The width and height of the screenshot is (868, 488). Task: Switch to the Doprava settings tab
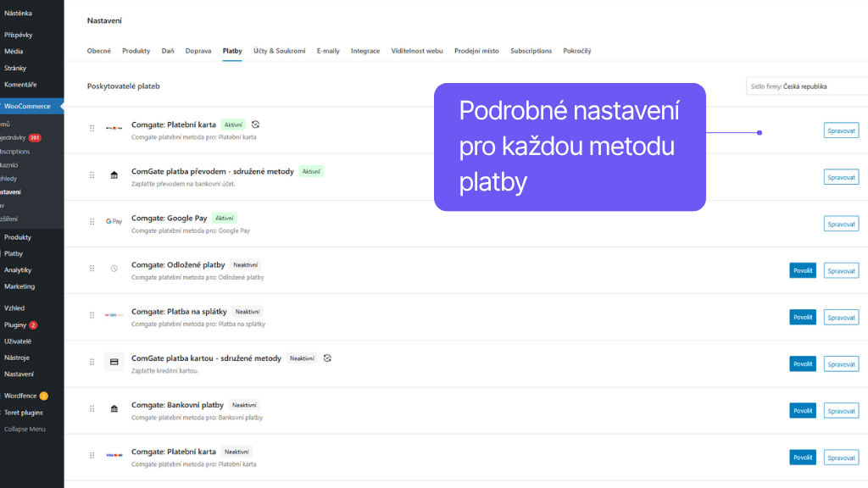pos(198,51)
